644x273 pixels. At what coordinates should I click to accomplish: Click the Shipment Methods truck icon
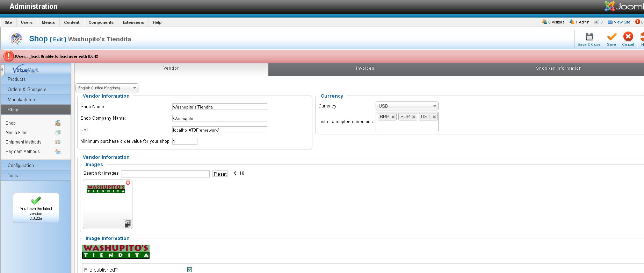(x=58, y=142)
